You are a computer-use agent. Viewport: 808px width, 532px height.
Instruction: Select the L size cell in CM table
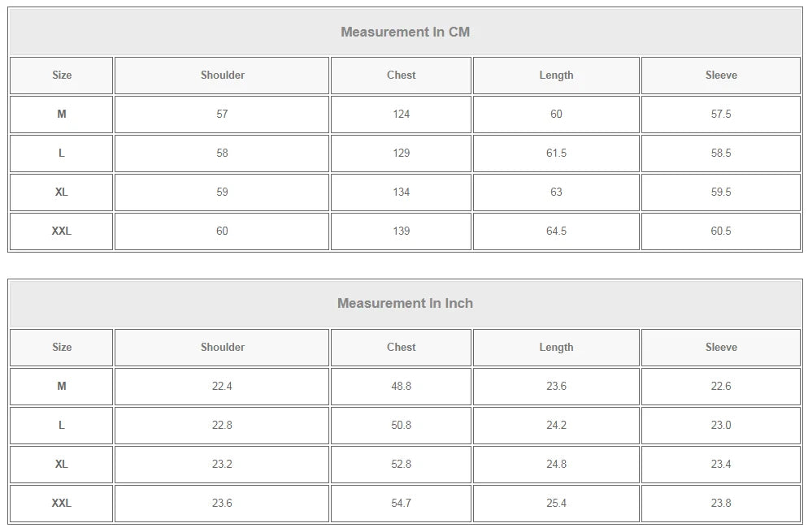[x=61, y=154]
